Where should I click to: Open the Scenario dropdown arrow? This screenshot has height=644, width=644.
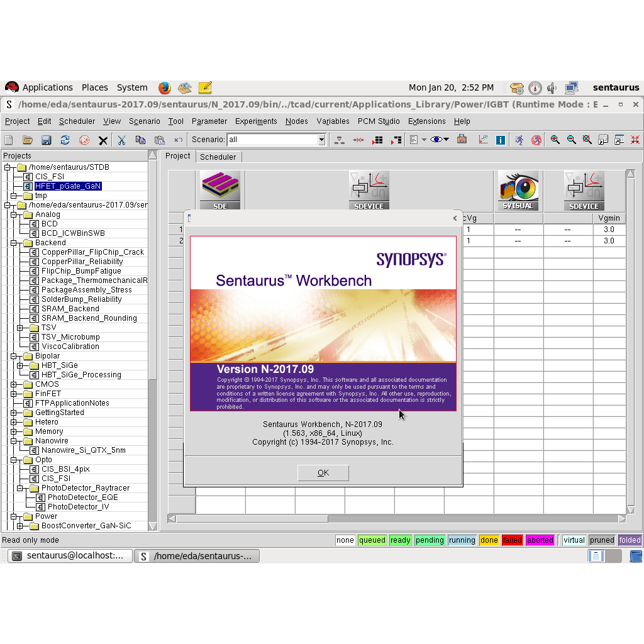(x=321, y=140)
